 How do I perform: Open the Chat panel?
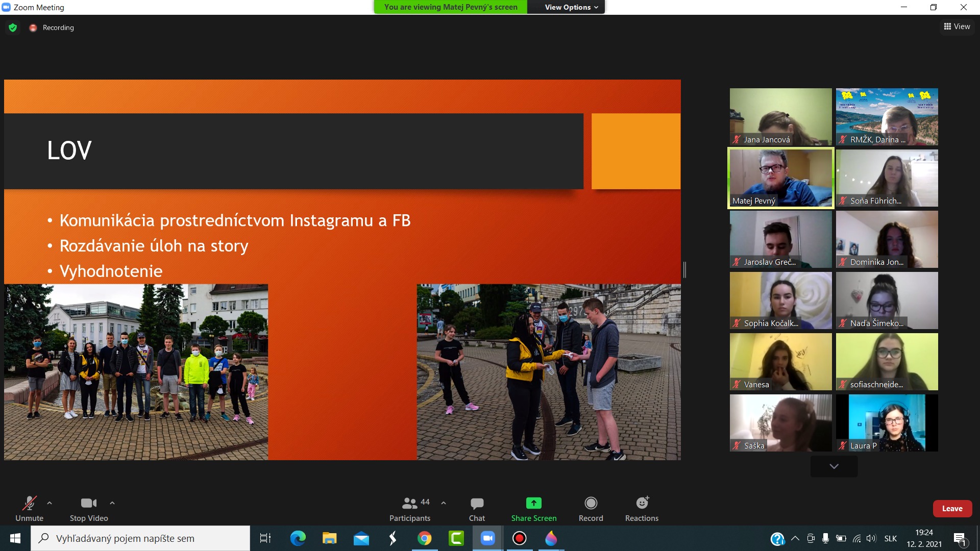[x=477, y=509]
